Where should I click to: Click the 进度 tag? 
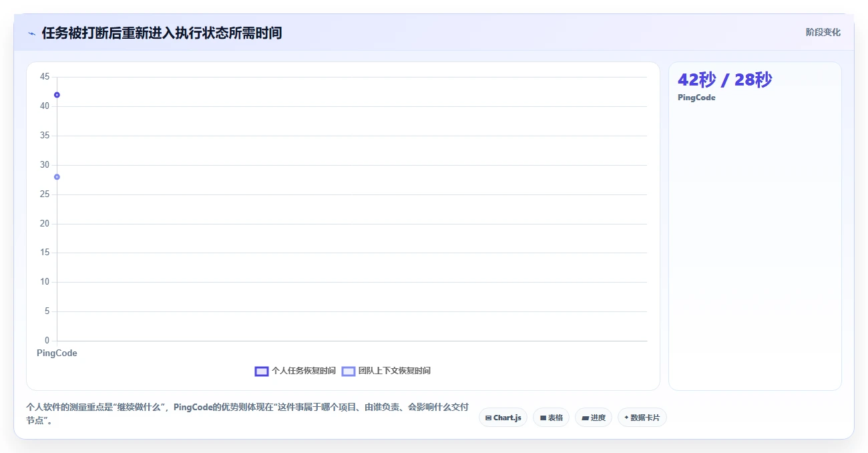pyautogui.click(x=594, y=418)
